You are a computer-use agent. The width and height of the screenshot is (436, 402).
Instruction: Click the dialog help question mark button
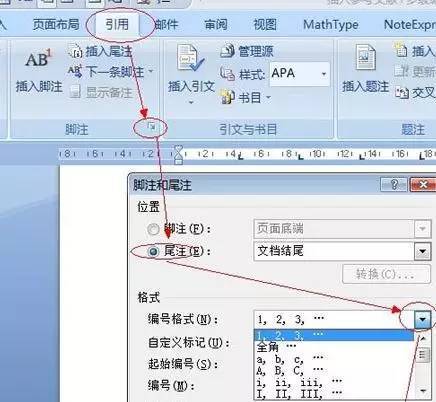394,184
